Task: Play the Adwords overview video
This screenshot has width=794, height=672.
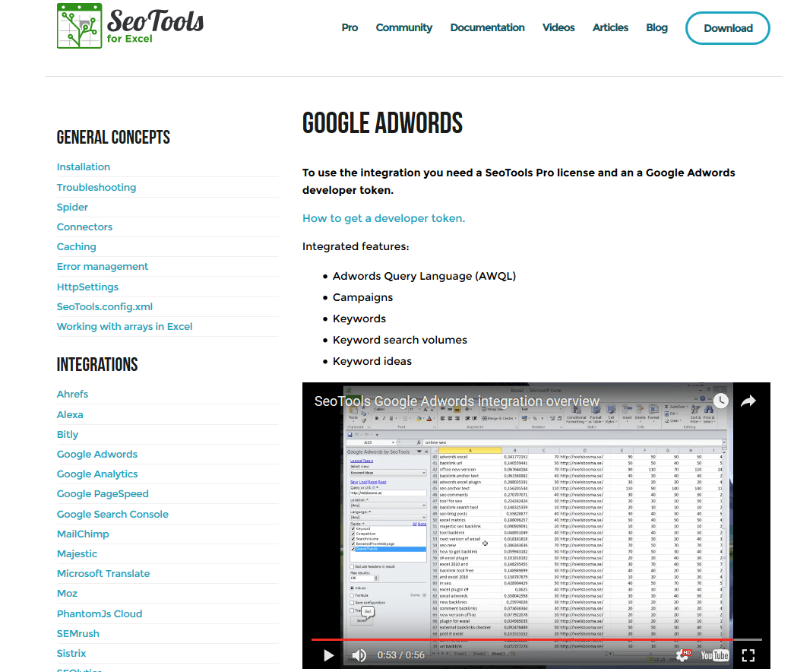Action: tap(329, 655)
